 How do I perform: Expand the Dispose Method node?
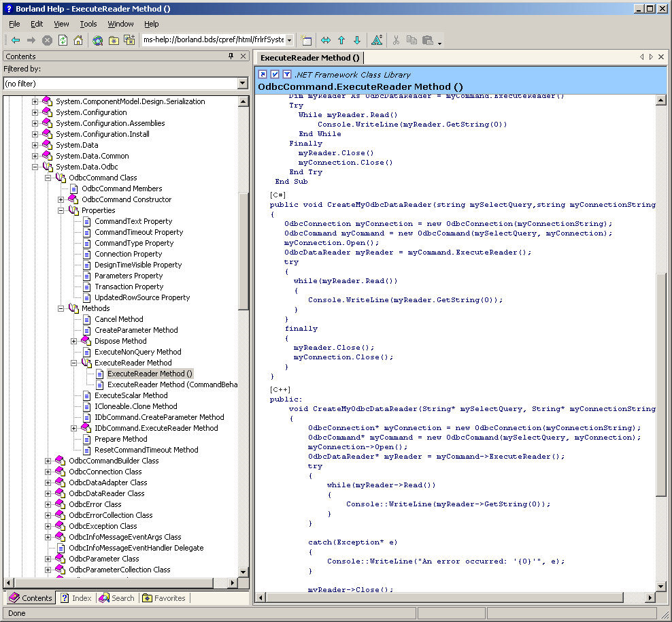pos(73,341)
